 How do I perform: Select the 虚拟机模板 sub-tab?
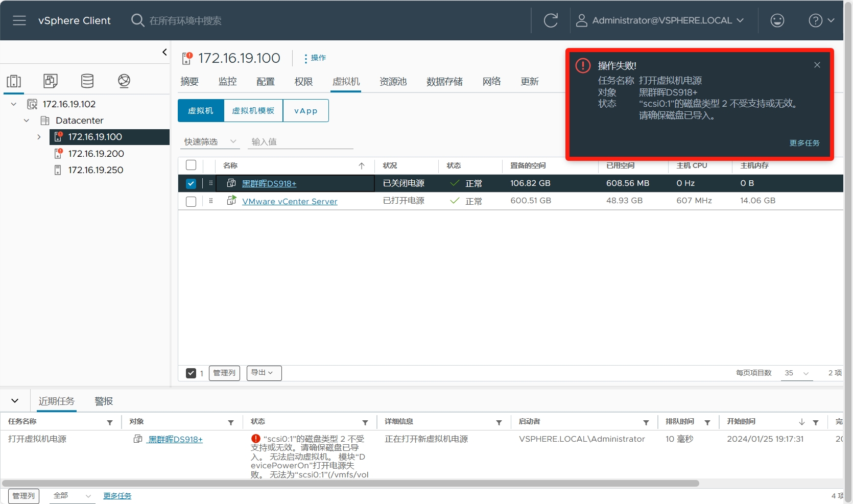[253, 111]
